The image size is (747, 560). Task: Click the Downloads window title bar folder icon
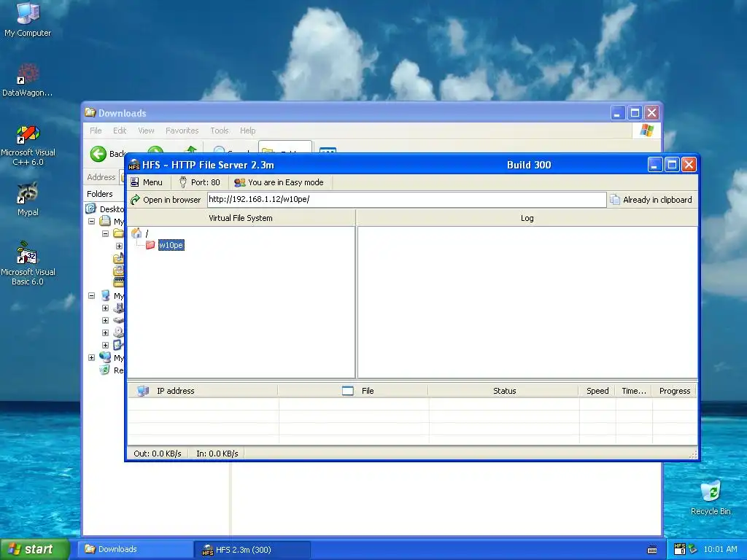point(90,112)
